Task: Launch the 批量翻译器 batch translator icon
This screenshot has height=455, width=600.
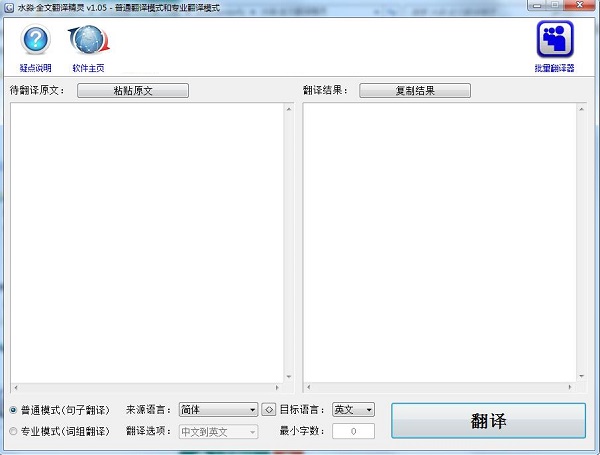Action: [x=554, y=41]
